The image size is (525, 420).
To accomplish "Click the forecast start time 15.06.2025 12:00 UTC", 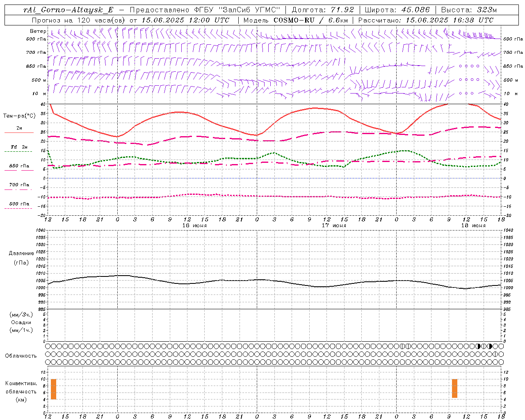I will pyautogui.click(x=185, y=20).
